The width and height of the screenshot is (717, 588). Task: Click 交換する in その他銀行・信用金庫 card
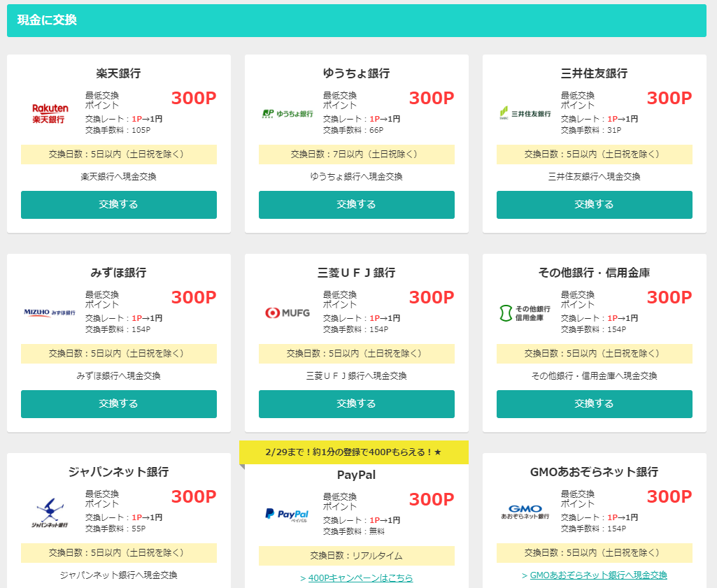click(594, 403)
